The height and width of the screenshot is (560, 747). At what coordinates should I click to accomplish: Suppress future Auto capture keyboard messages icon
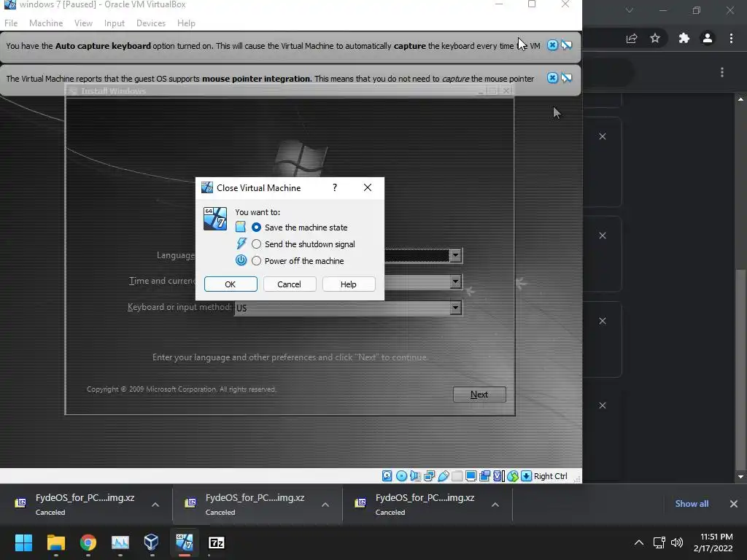tap(566, 45)
